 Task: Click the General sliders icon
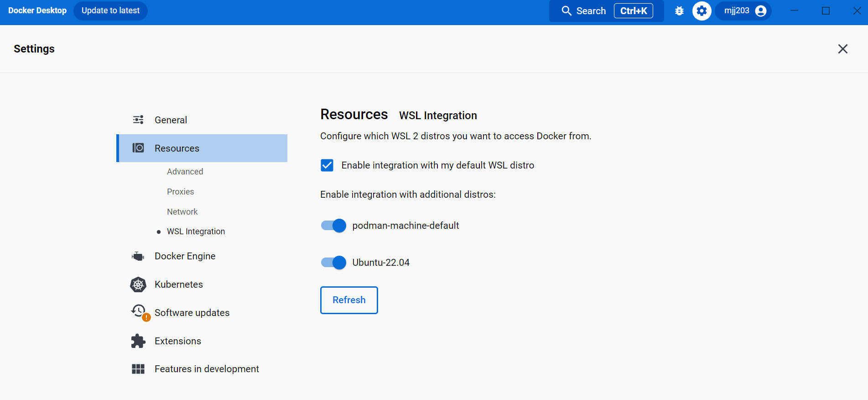(x=138, y=120)
